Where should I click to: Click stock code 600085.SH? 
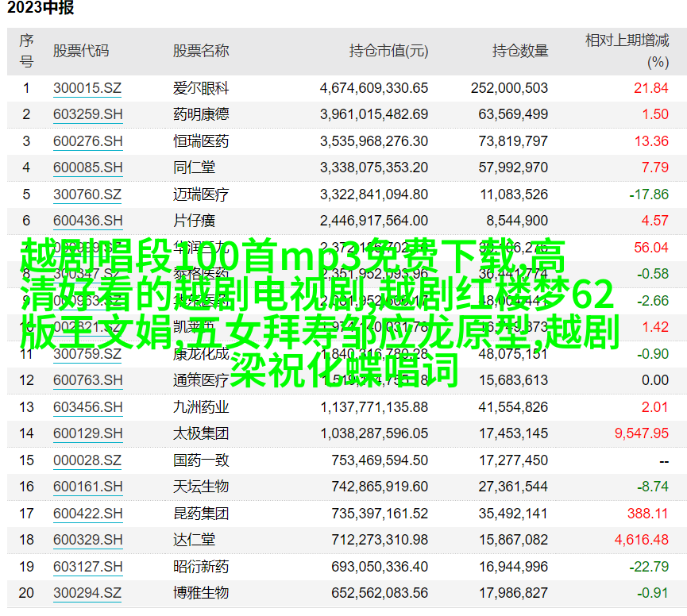click(87, 167)
